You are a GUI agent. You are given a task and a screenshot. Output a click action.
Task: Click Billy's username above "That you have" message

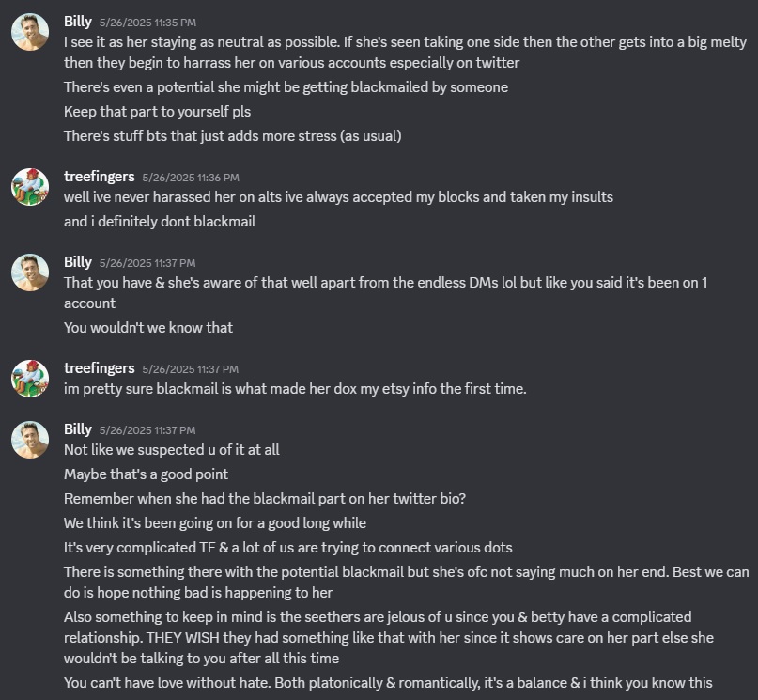77,261
